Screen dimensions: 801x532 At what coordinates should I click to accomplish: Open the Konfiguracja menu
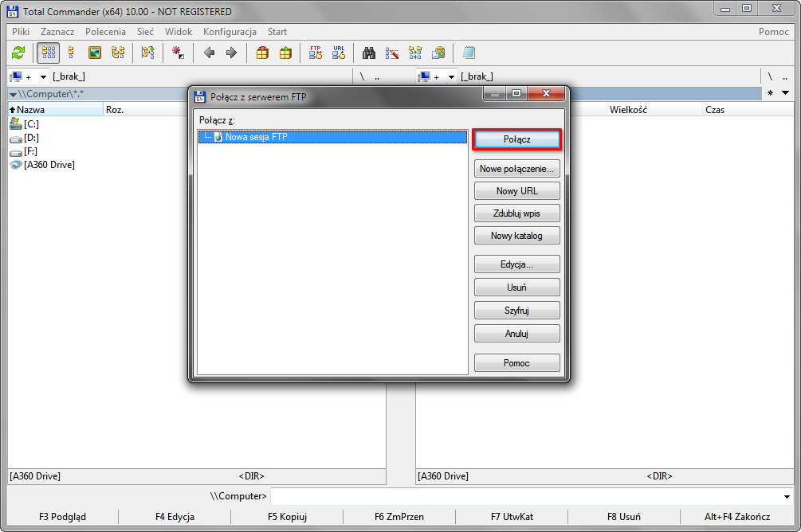click(230, 32)
